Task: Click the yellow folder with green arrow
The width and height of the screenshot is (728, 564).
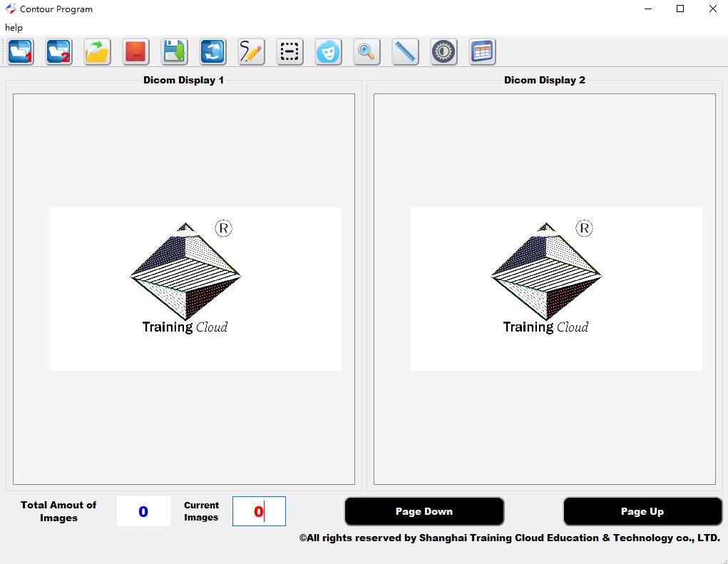Action: [98, 52]
